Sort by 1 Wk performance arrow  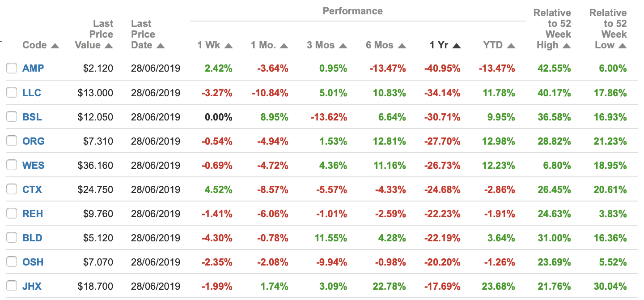click(x=229, y=46)
